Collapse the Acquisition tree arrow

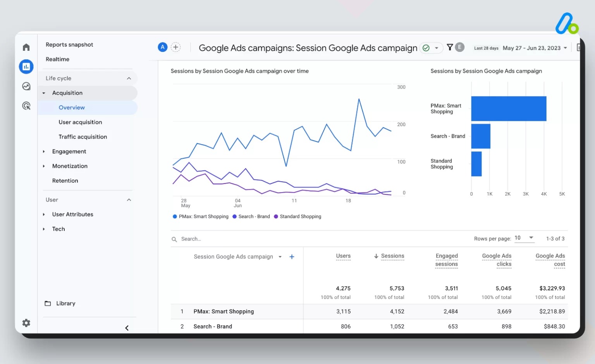[x=44, y=93]
